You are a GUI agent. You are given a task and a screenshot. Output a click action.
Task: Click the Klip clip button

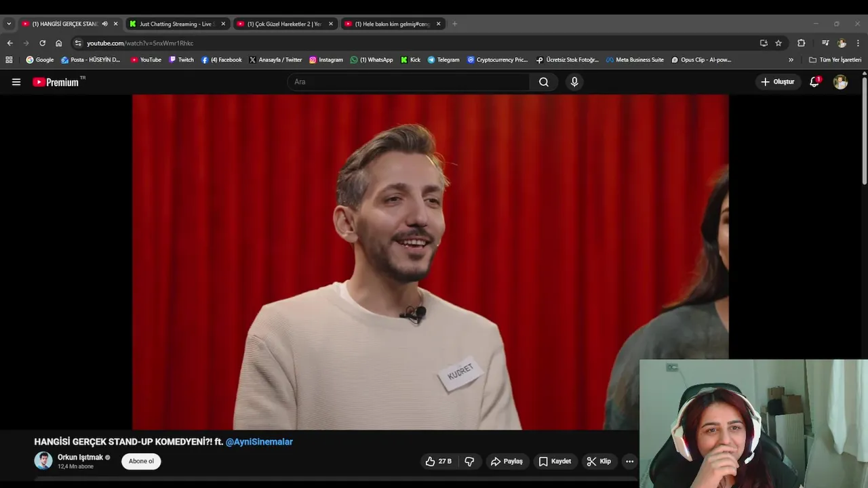click(x=599, y=462)
